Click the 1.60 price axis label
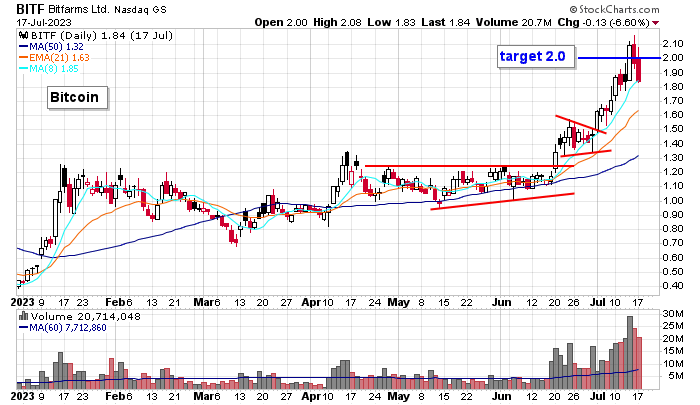The height and width of the screenshot is (405, 700). tap(673, 114)
